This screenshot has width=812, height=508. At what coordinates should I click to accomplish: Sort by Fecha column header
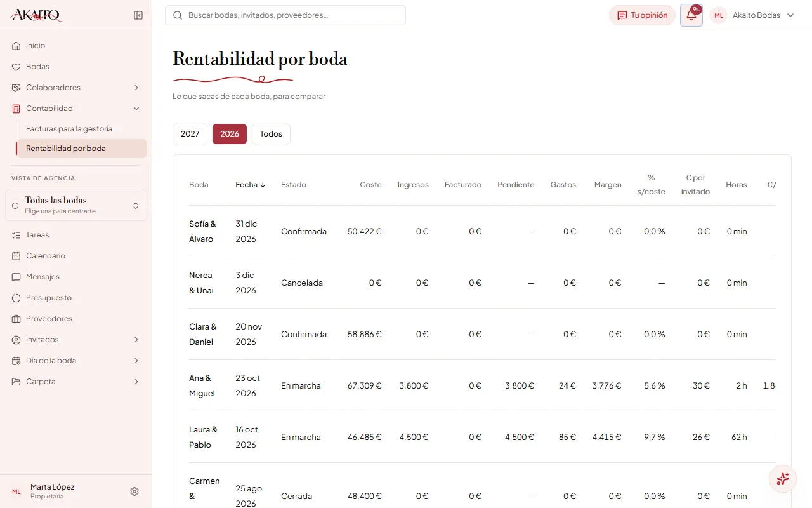tap(250, 185)
